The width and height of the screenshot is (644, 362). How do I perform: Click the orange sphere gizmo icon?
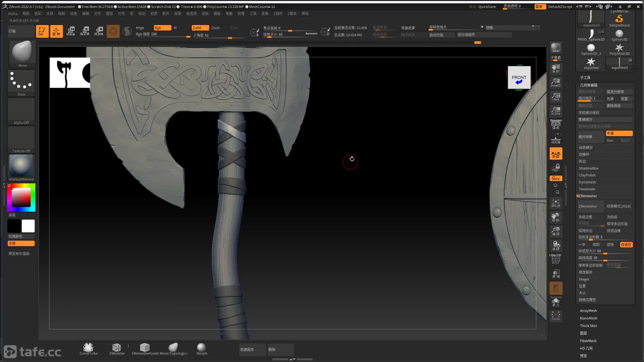[x=113, y=31]
